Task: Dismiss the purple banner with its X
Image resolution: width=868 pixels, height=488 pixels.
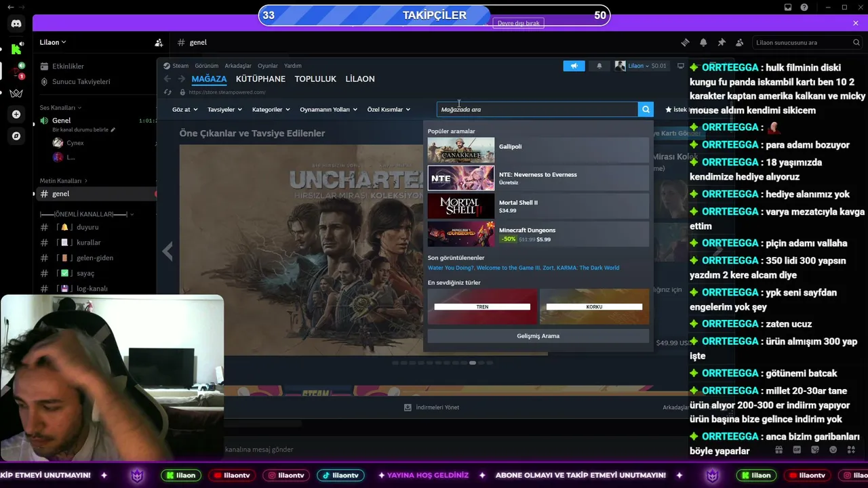Action: point(856,23)
